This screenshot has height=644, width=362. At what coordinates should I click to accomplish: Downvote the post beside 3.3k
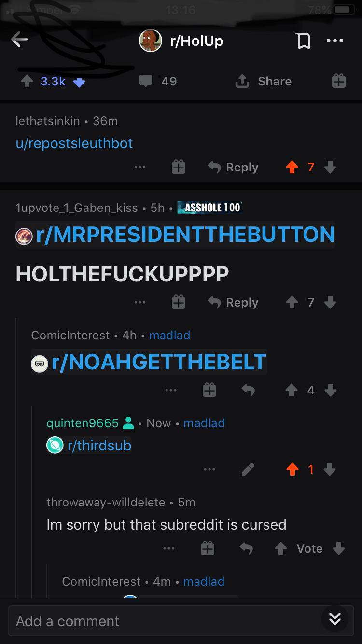(79, 82)
